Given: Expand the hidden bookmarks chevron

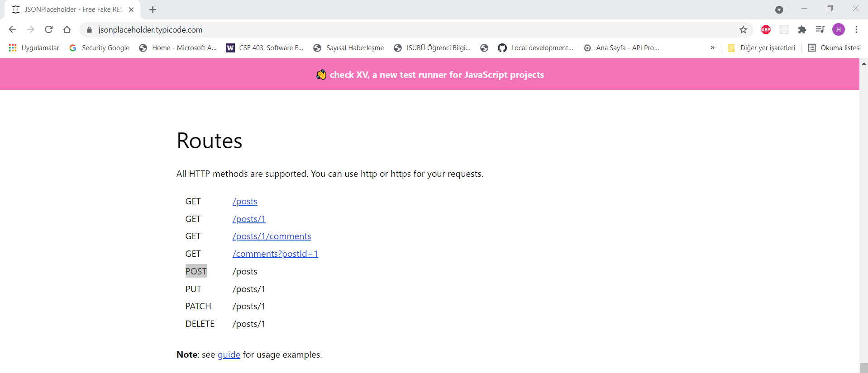Looking at the screenshot, I should click(x=713, y=47).
